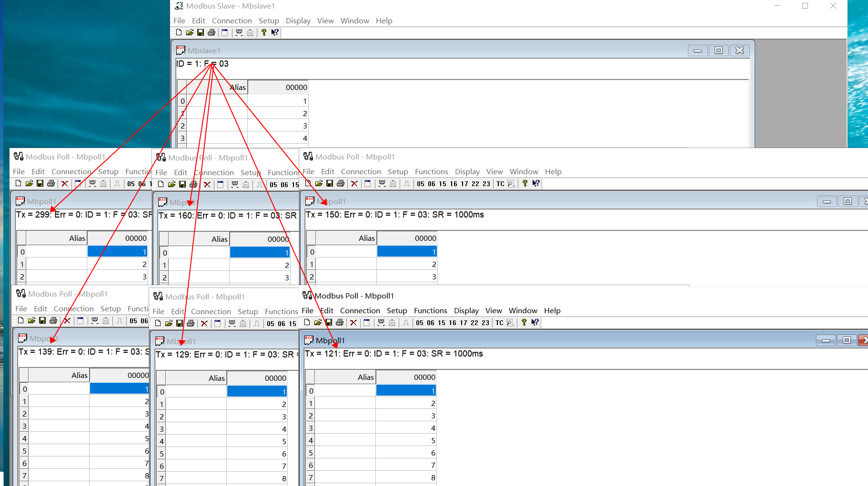Click the yellow About question mark in Modbus Slave
This screenshot has height=486, width=868.
(x=264, y=32)
